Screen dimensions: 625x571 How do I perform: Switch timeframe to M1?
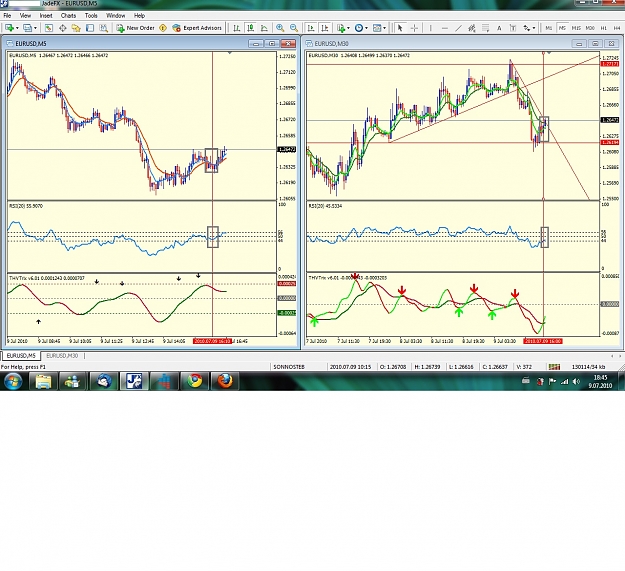(x=549, y=28)
